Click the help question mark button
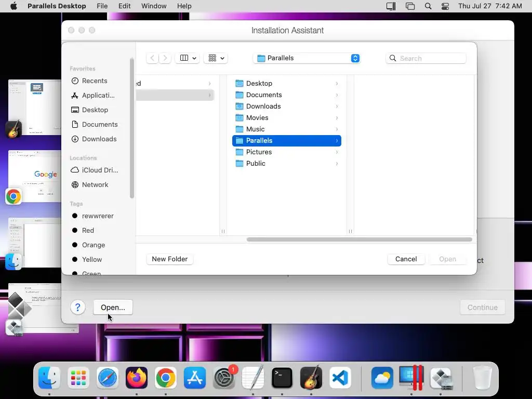The width and height of the screenshot is (532, 399). pos(78,308)
